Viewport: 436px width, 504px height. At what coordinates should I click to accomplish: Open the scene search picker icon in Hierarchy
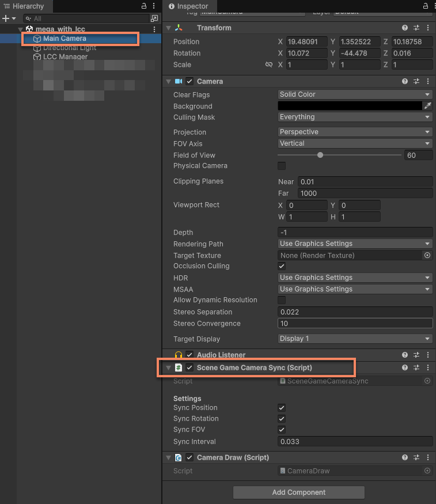[x=154, y=18]
